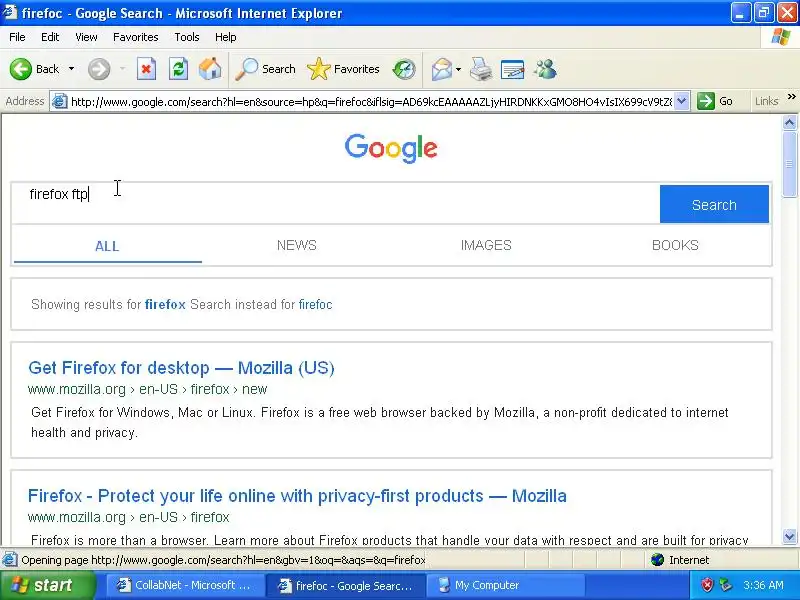Click the Edit page toolbar icon
Viewport: 800px width, 600px height.
pos(512,69)
